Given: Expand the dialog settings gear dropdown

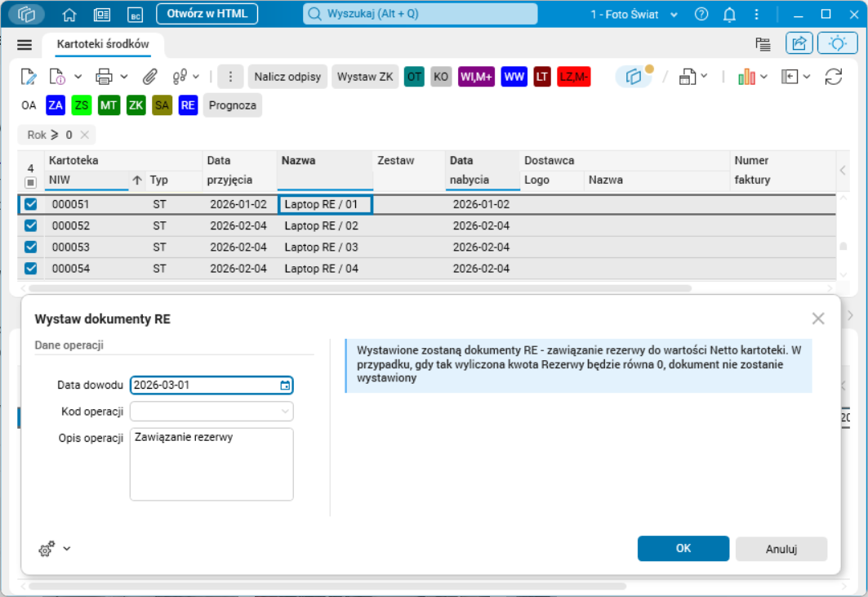Looking at the screenshot, I should (x=67, y=549).
